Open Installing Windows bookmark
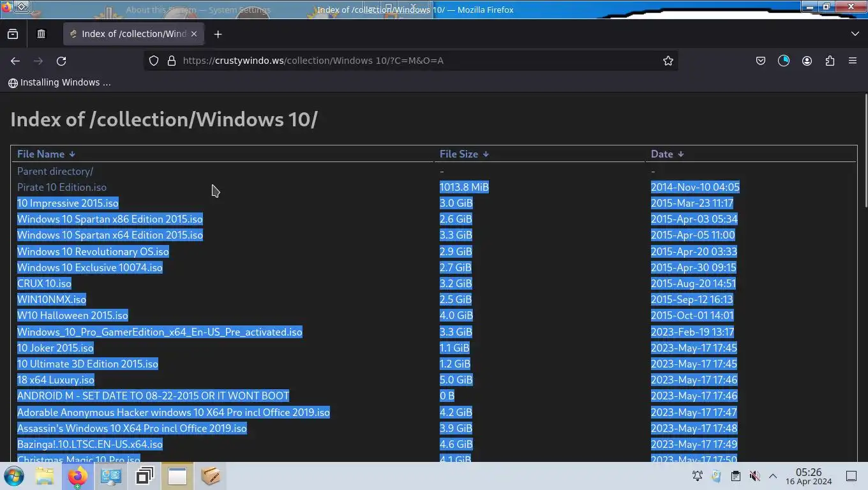Image resolution: width=868 pixels, height=490 pixels. [59, 82]
